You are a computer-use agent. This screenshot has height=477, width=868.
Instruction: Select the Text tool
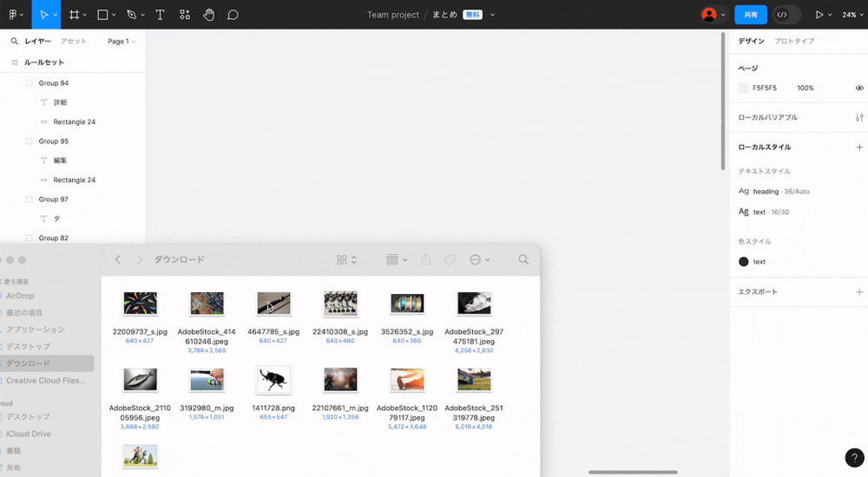(x=160, y=15)
